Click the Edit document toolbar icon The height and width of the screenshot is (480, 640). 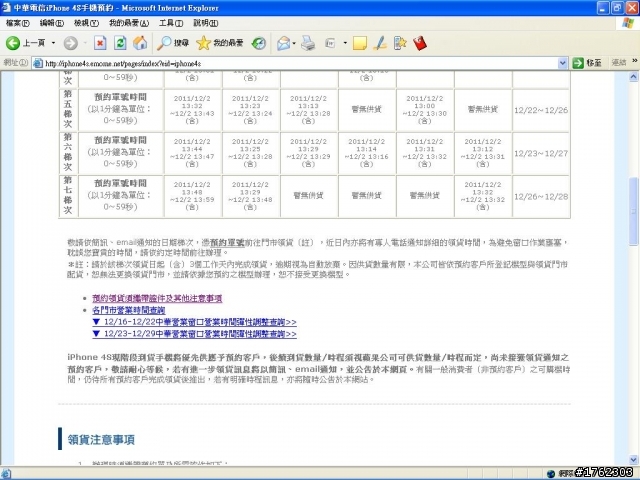pos(330,43)
